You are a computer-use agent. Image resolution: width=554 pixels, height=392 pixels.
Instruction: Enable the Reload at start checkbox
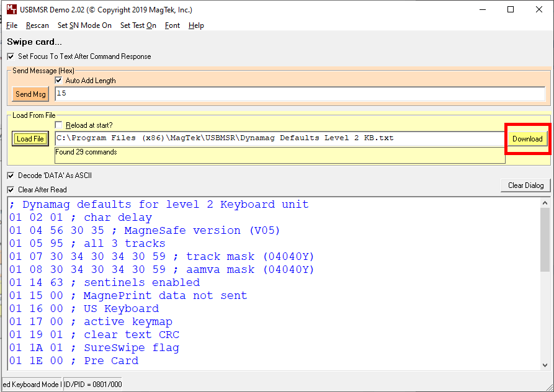click(x=59, y=125)
